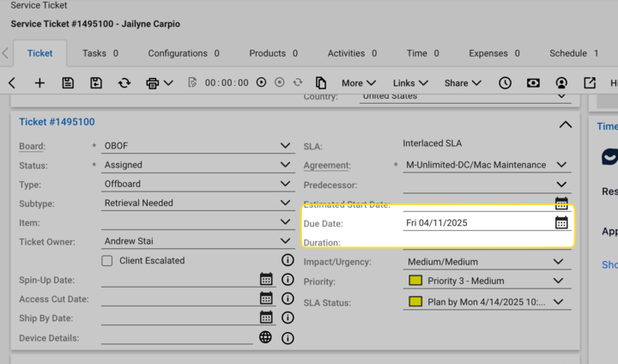Open the Priority dropdown arrow
Image resolution: width=618 pixels, height=364 pixels.
click(558, 281)
